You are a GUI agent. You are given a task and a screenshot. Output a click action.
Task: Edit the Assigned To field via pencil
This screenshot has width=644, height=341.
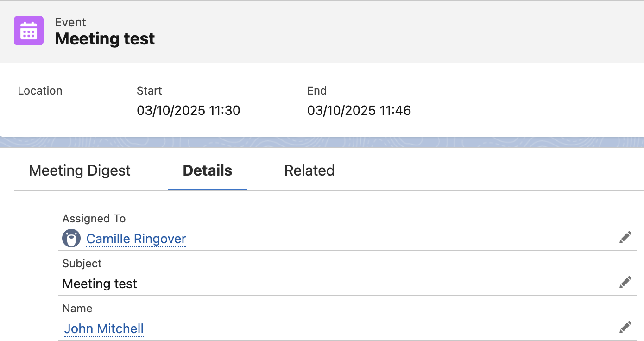click(x=625, y=238)
